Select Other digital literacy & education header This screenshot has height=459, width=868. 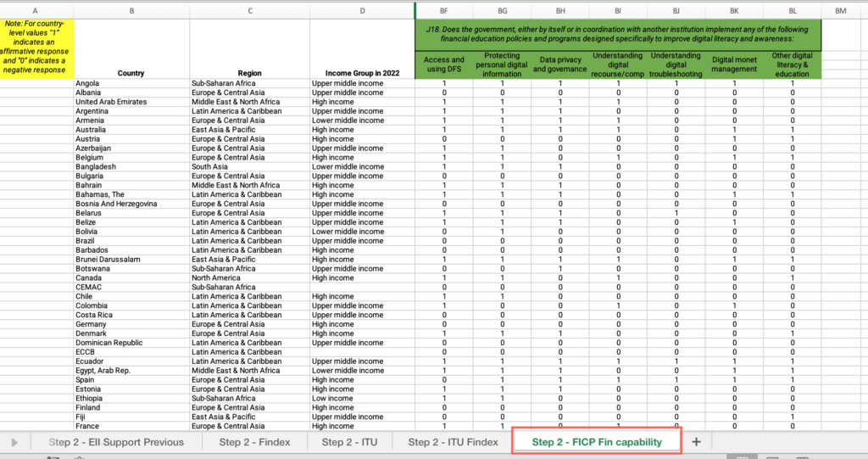click(793, 64)
